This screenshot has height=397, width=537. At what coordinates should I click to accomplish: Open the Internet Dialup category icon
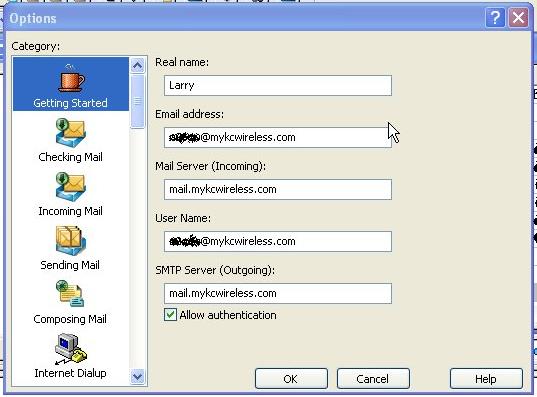tap(70, 349)
